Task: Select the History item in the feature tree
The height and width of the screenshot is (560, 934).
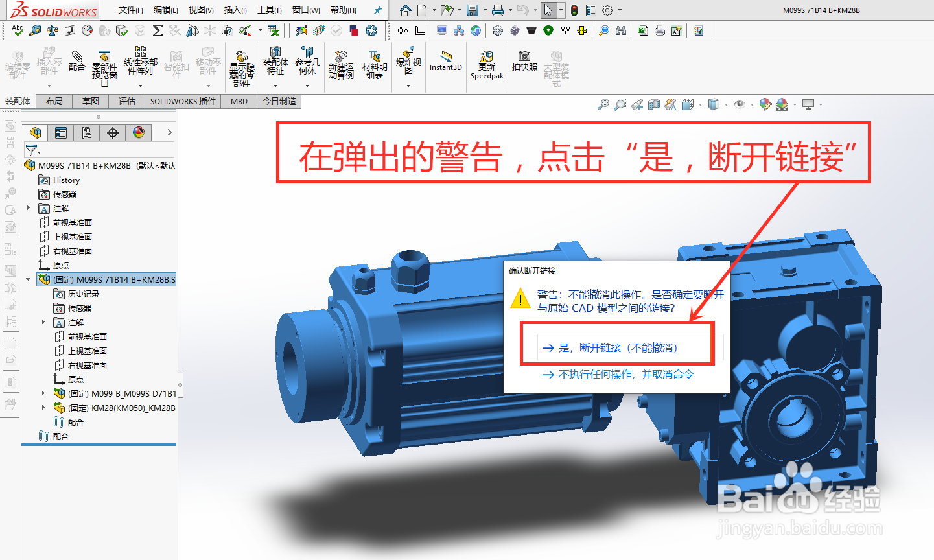Action: click(65, 180)
